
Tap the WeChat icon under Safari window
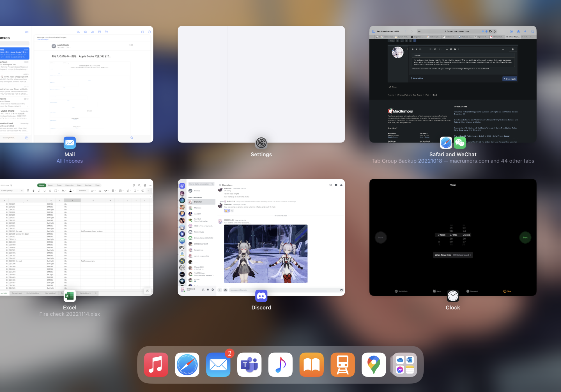[x=459, y=143]
